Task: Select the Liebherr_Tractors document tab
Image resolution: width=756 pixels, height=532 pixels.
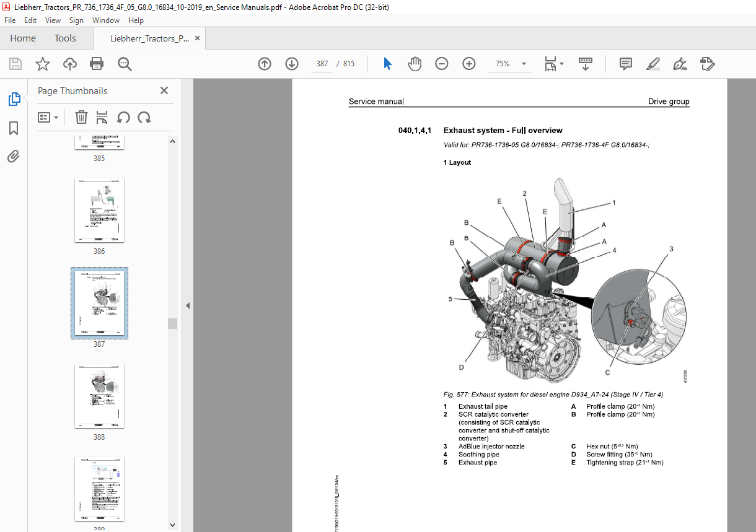Action: [x=149, y=38]
